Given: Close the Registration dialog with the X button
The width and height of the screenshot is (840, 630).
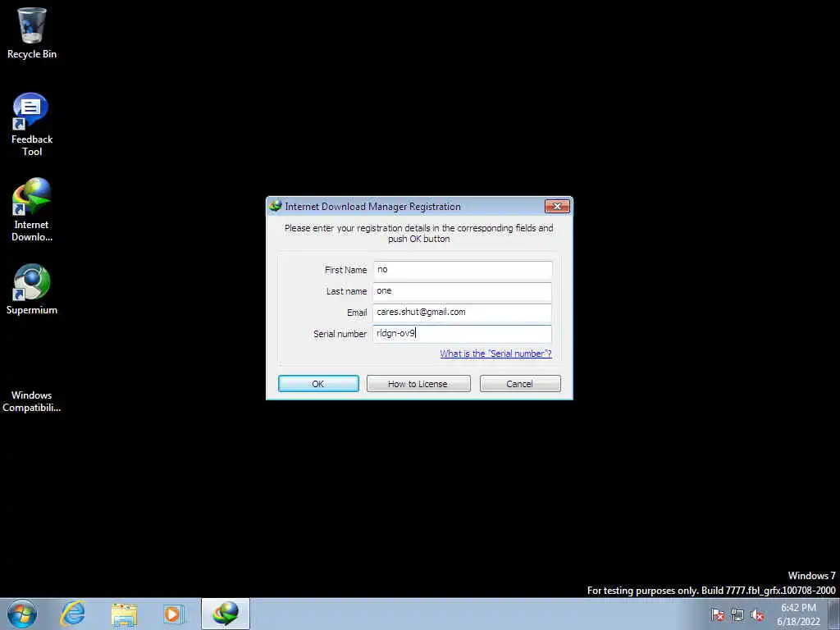Looking at the screenshot, I should coord(557,206).
